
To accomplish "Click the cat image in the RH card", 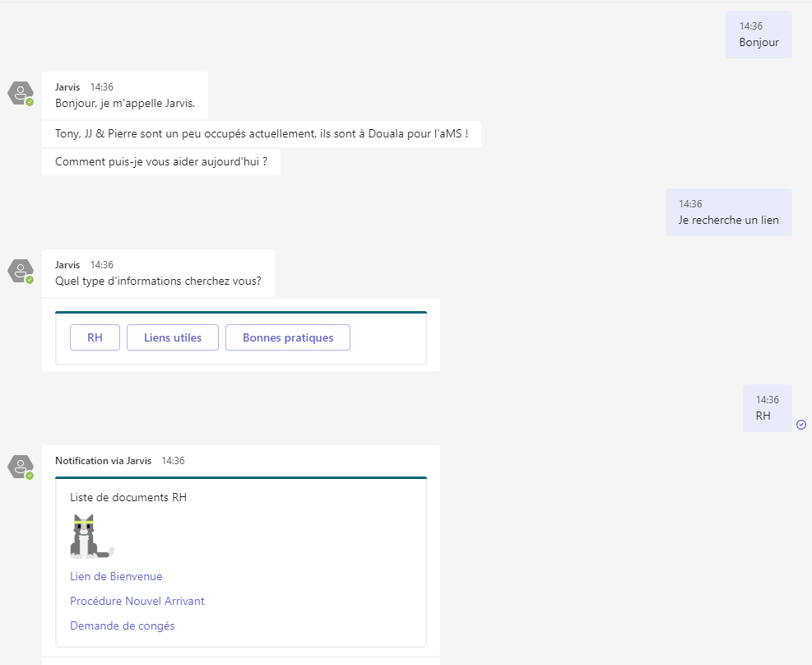I will (x=90, y=537).
